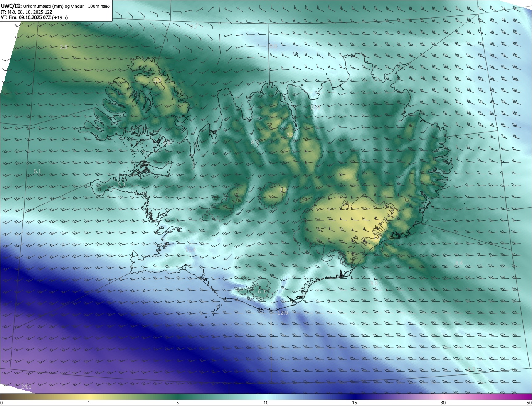Click the 30 tick on the color scale
The width and height of the screenshot is (532, 406).
click(x=443, y=403)
